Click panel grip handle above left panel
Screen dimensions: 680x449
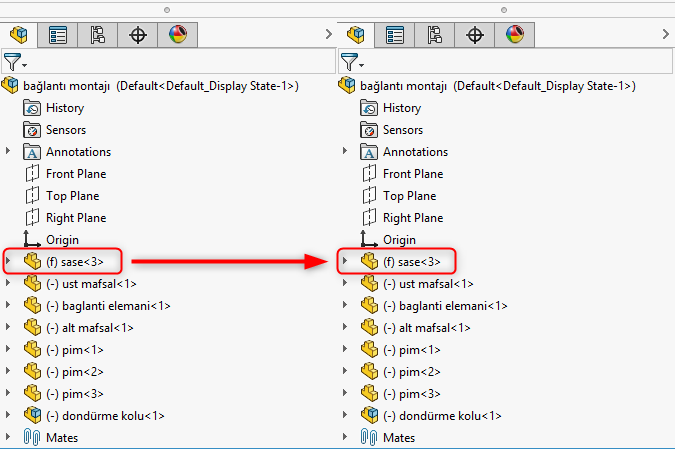click(167, 10)
